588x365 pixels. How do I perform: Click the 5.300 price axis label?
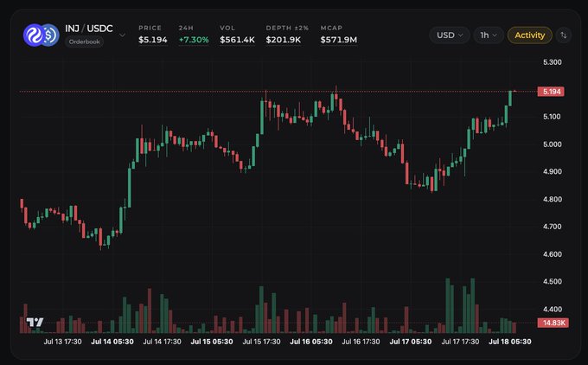(552, 62)
